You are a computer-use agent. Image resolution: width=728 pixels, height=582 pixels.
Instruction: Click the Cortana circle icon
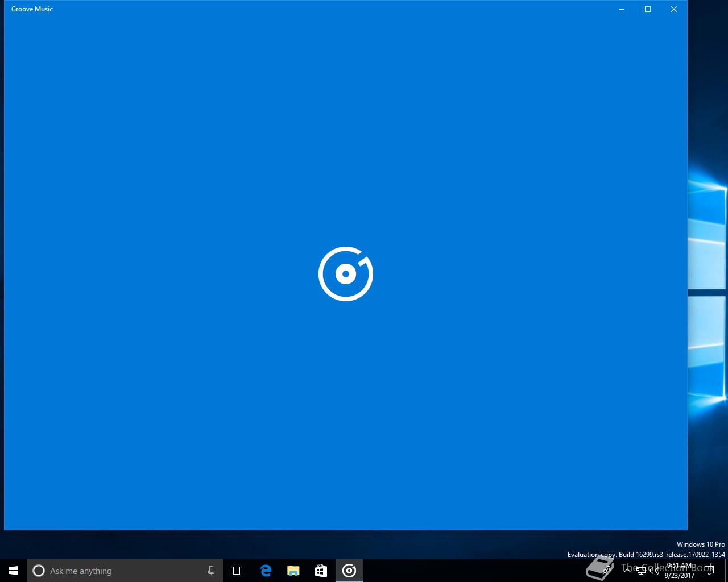click(39, 571)
